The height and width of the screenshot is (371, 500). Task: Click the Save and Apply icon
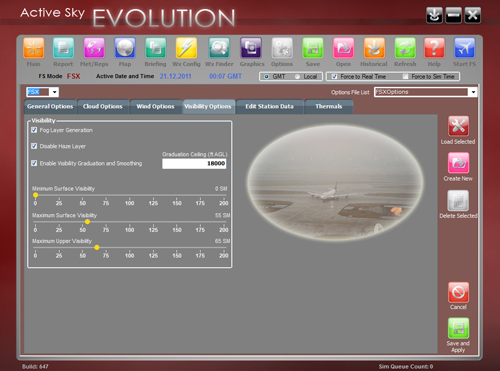pos(458,328)
